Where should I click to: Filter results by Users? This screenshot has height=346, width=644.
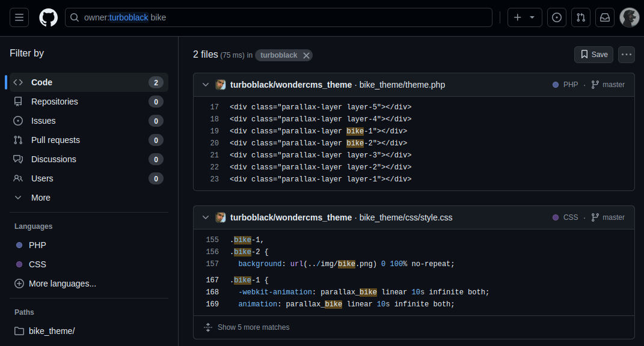pos(89,178)
